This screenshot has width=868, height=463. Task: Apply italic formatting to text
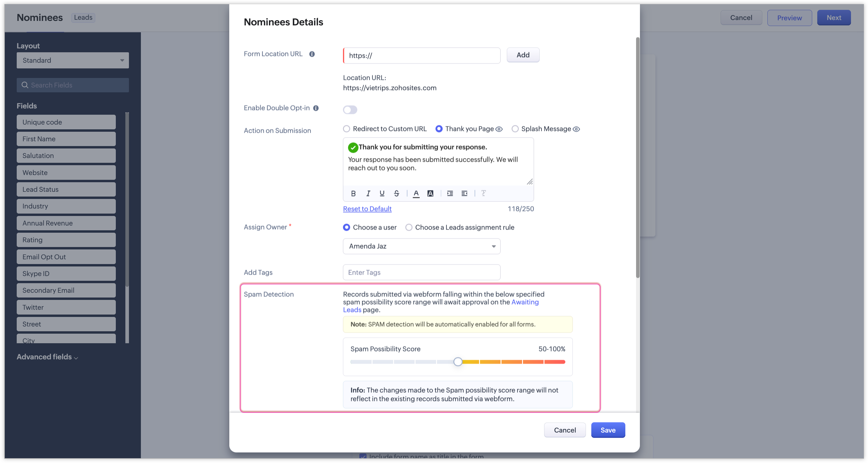[x=368, y=193]
